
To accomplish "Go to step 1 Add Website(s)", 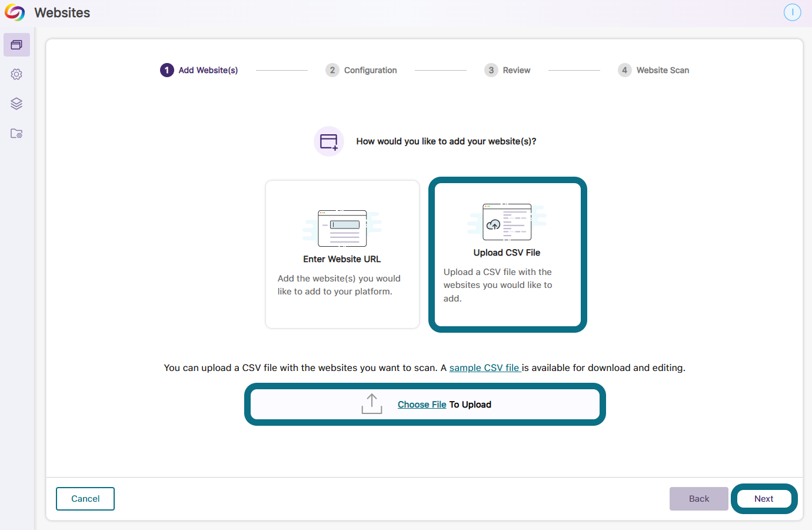I will (x=199, y=70).
